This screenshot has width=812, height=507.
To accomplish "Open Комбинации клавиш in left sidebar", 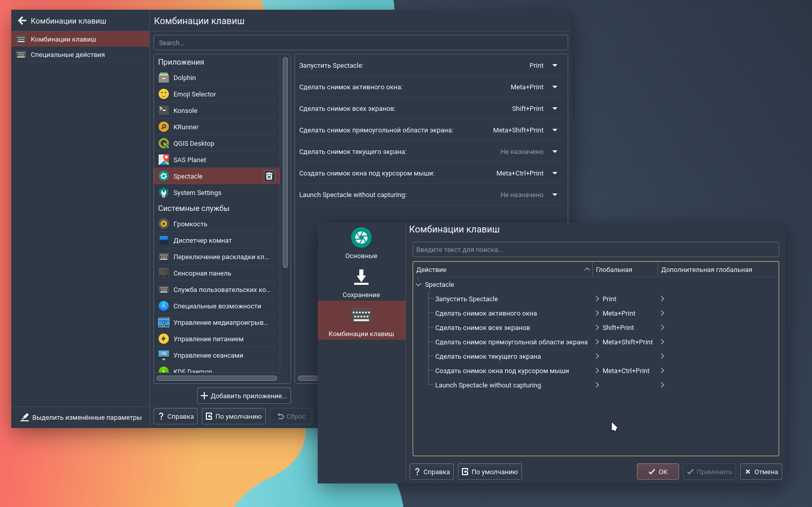I will 80,39.
